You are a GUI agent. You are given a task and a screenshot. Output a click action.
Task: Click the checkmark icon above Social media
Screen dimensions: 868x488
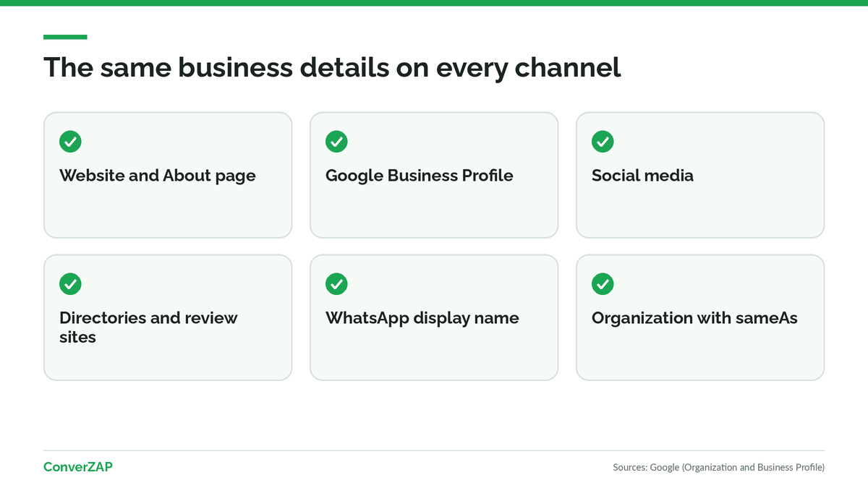(603, 142)
